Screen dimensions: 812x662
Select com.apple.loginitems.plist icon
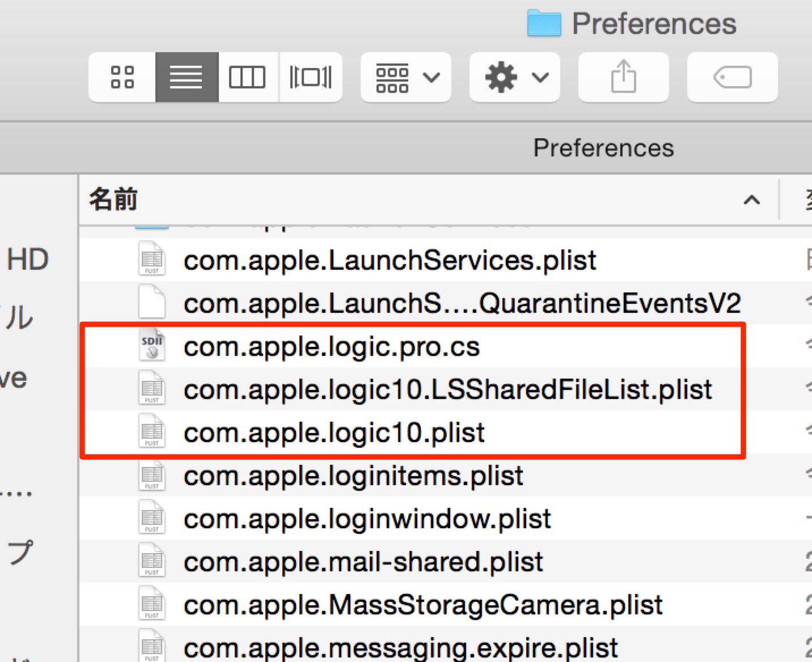point(152,475)
